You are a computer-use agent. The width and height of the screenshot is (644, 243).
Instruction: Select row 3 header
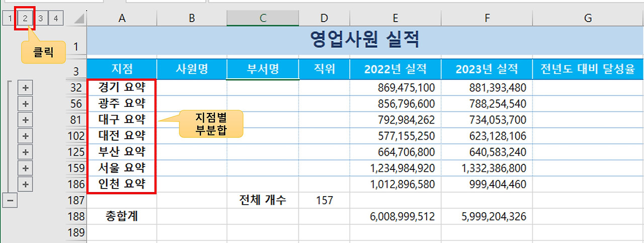76,70
